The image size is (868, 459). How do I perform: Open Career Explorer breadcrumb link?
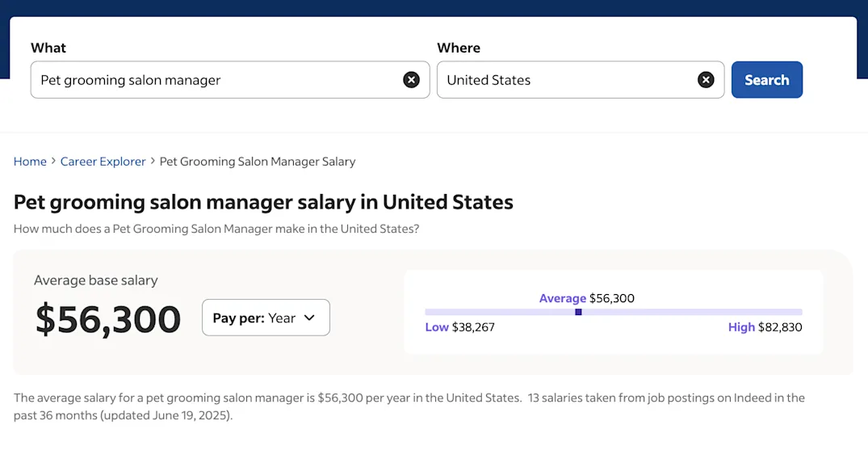(103, 162)
